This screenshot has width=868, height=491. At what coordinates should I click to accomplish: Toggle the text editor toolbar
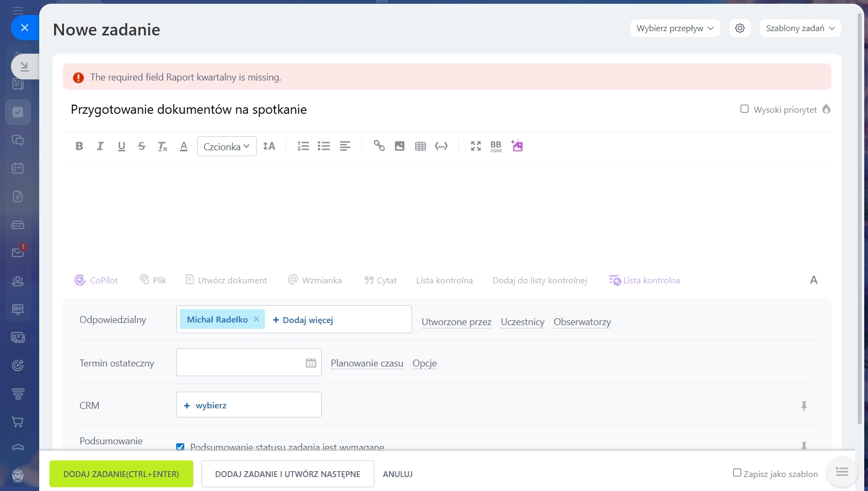[814, 280]
